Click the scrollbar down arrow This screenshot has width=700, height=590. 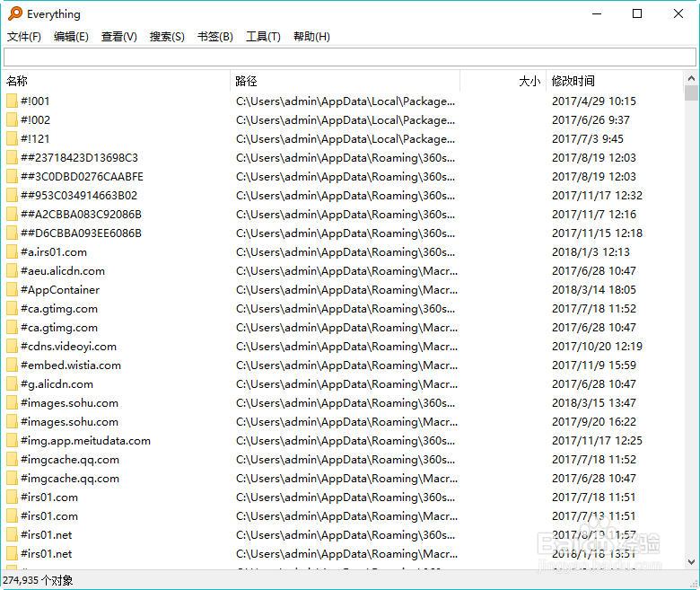tap(691, 561)
